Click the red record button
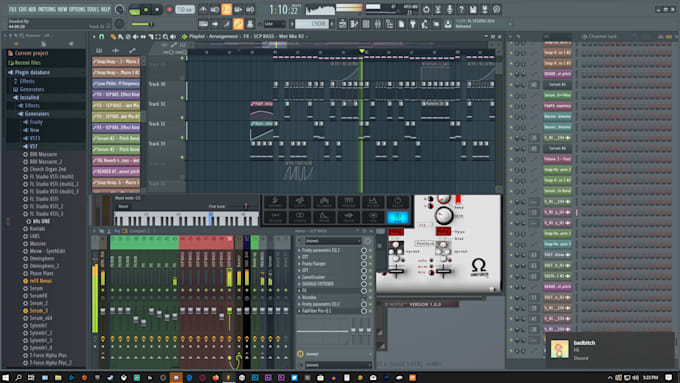 pos(170,10)
